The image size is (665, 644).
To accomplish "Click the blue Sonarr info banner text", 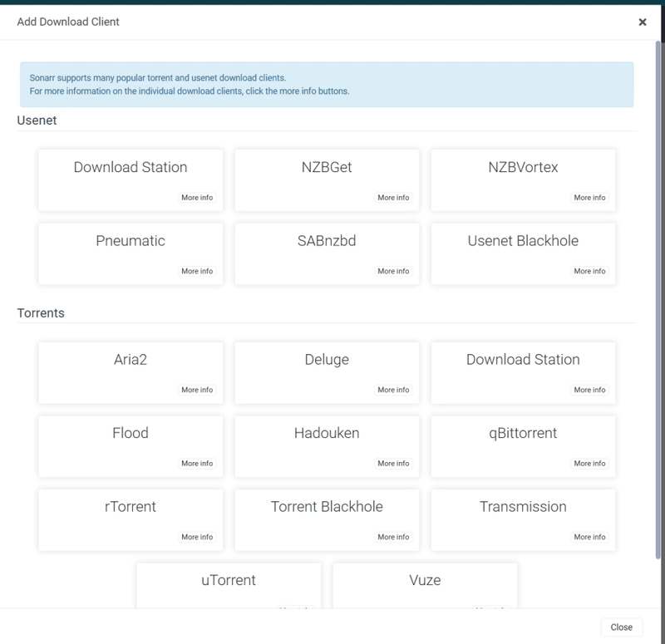I will click(x=190, y=85).
